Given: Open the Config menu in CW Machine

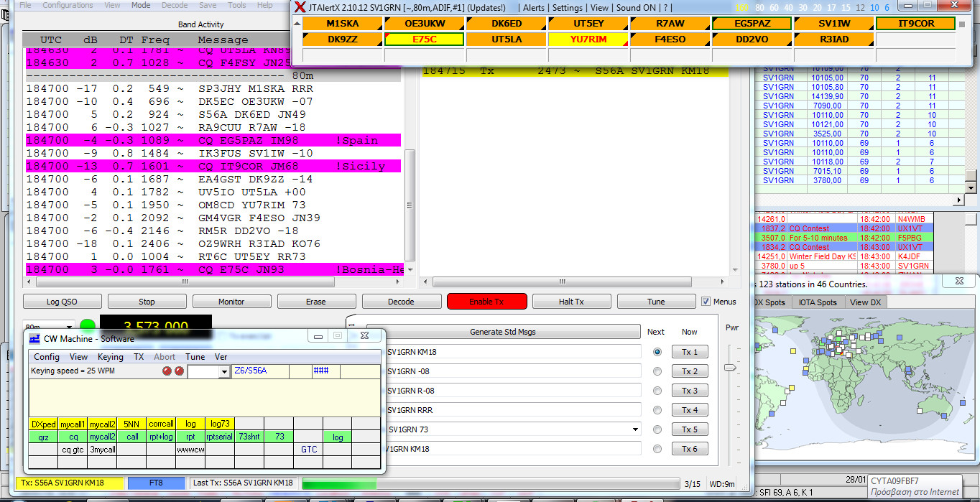Looking at the screenshot, I should click(x=46, y=357).
